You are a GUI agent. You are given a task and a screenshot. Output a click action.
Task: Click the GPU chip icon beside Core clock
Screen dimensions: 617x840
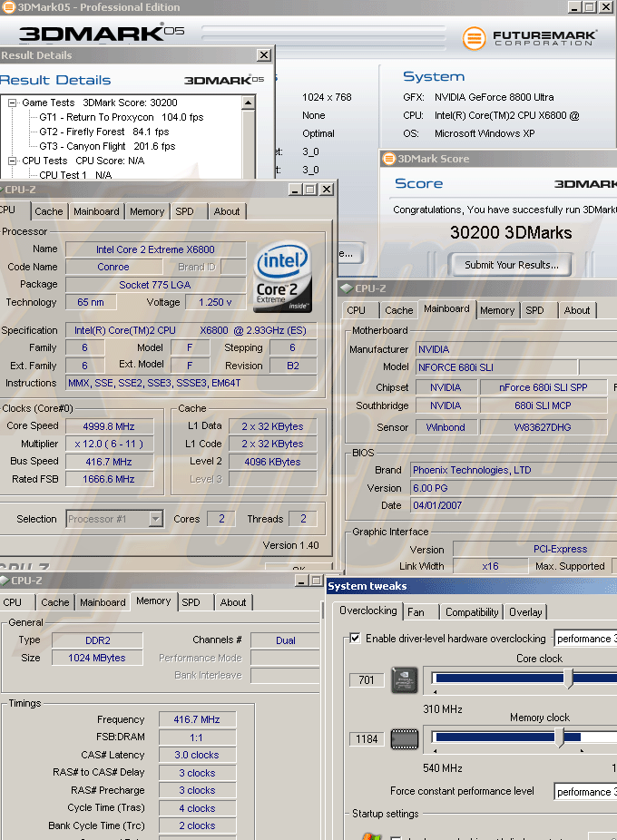(404, 680)
